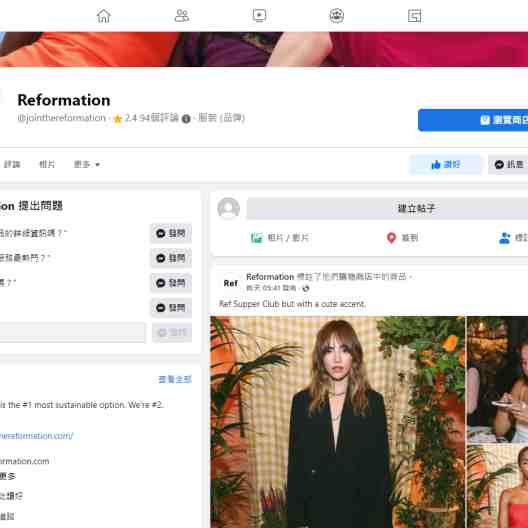Open the post audience globe icon

(305, 288)
